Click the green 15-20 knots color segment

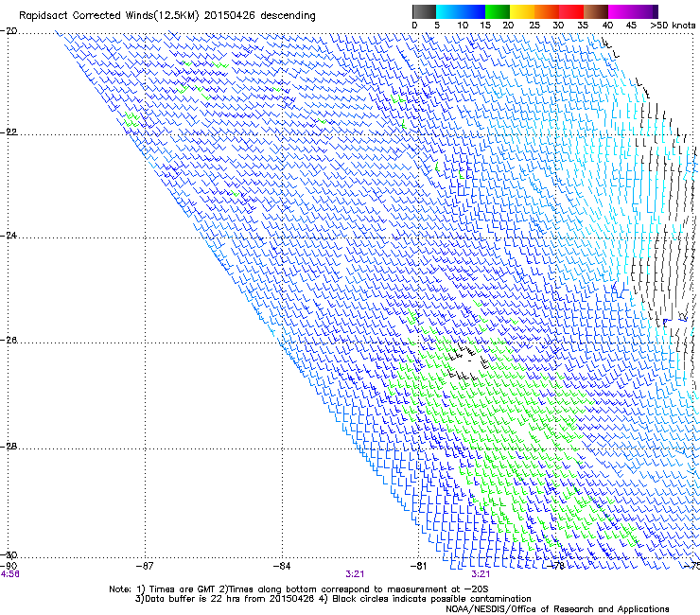click(498, 11)
